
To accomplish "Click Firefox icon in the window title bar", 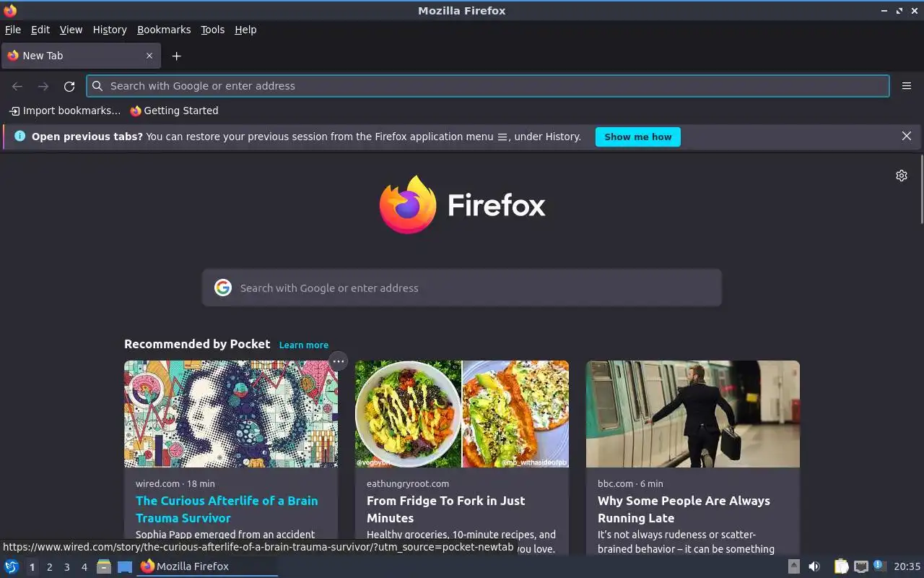I will 10,10.
